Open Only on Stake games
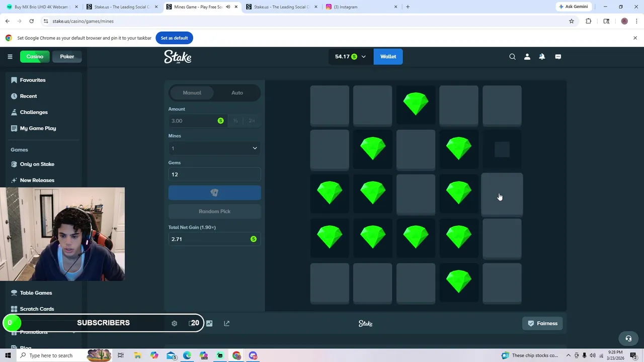This screenshot has width=644, height=362. (37, 164)
